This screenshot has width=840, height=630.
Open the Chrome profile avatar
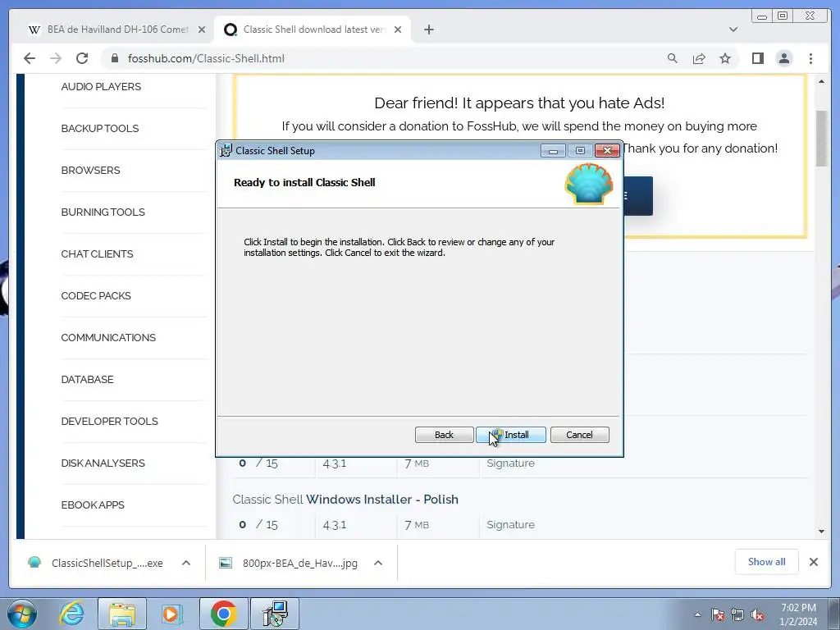[783, 58]
